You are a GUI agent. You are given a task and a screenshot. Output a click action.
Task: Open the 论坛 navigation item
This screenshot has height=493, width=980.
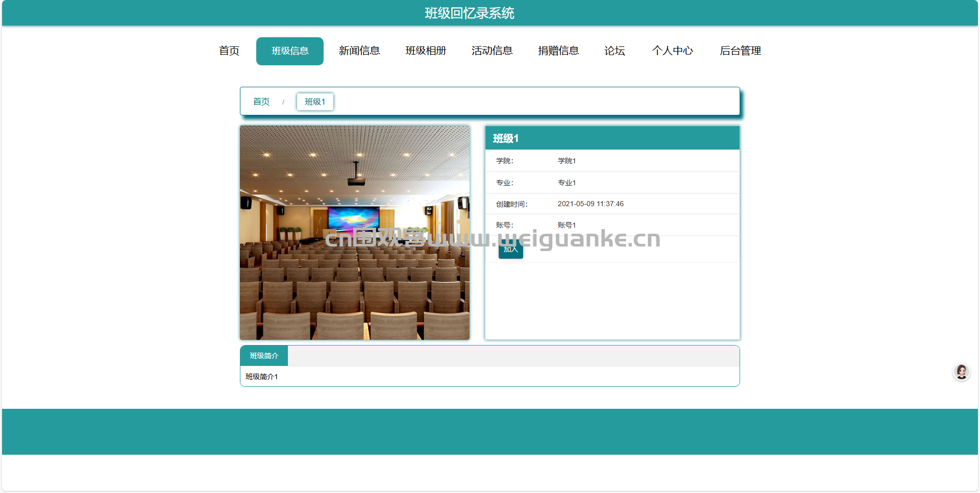615,51
